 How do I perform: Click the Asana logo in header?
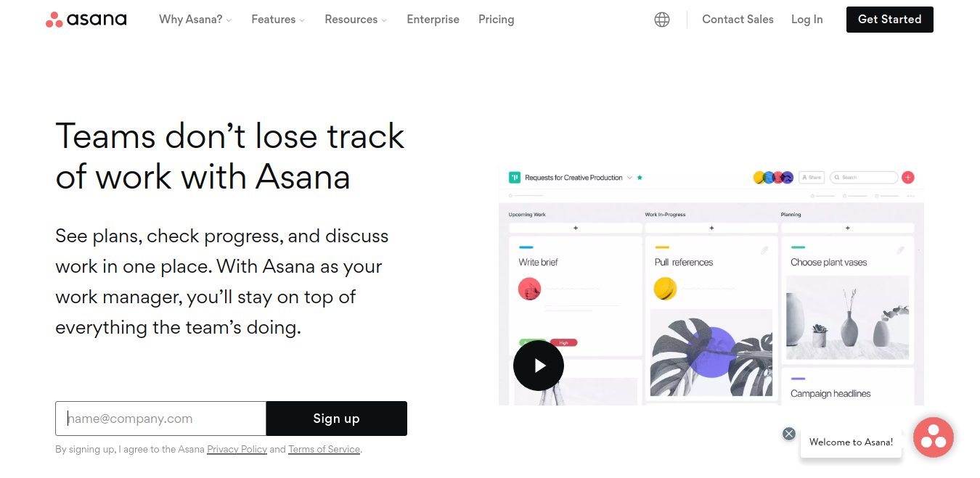click(86, 20)
